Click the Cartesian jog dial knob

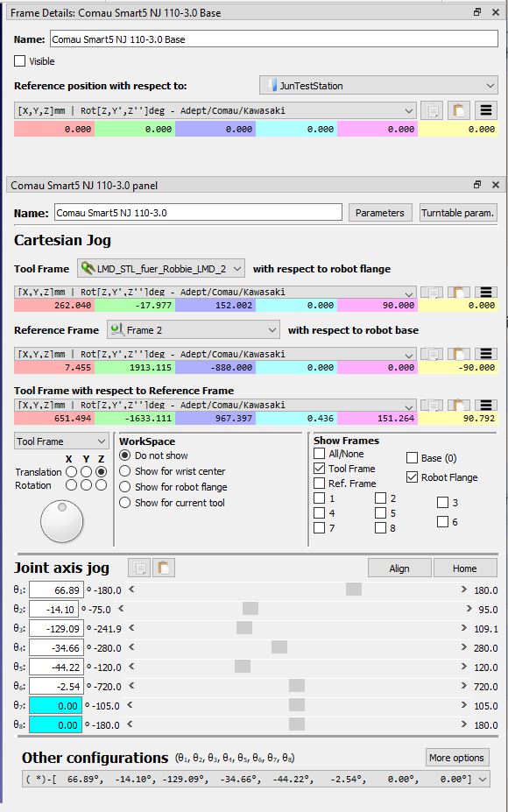(x=61, y=521)
